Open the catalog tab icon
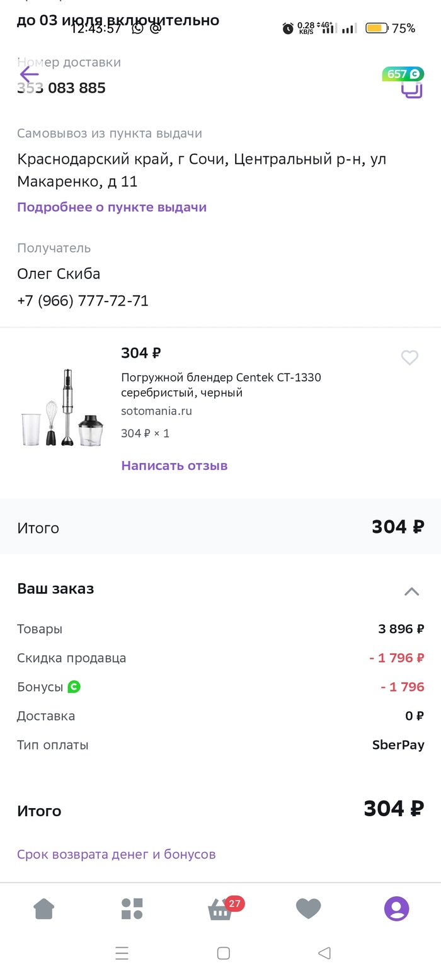This screenshot has width=441, height=980. click(x=132, y=909)
